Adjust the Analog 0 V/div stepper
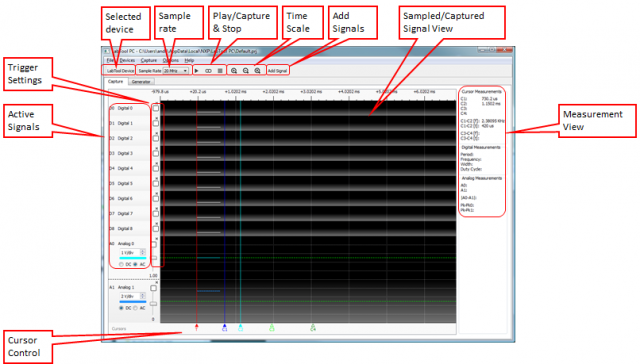640x364 pixels. (143, 253)
